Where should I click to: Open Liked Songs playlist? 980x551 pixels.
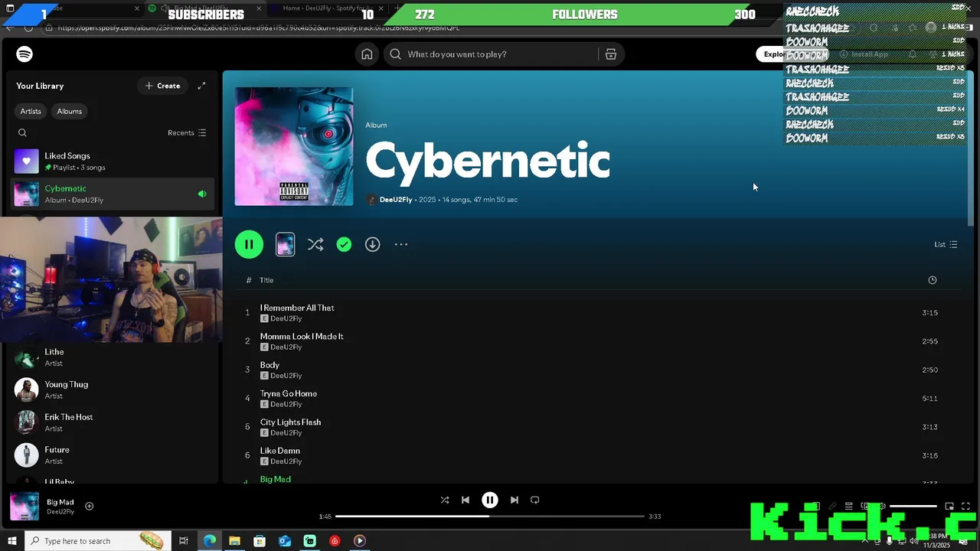pos(112,161)
